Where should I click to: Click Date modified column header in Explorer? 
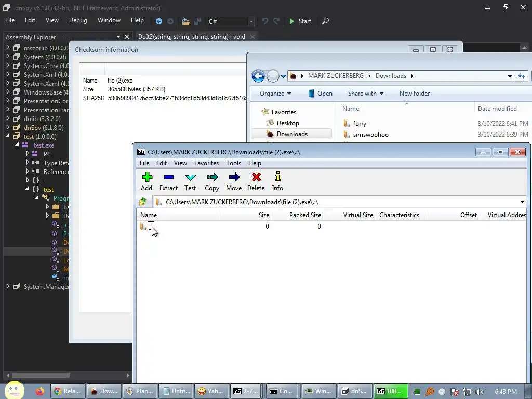497,108
